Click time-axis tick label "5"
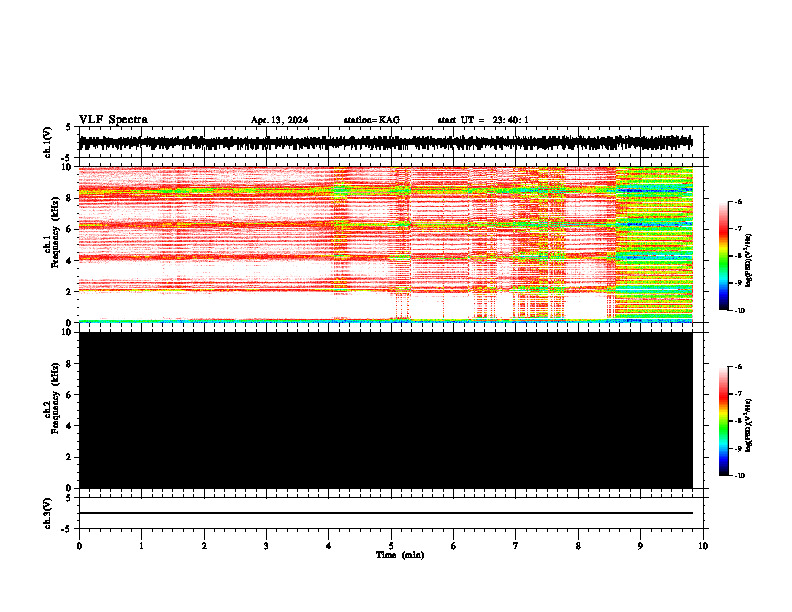 point(391,546)
